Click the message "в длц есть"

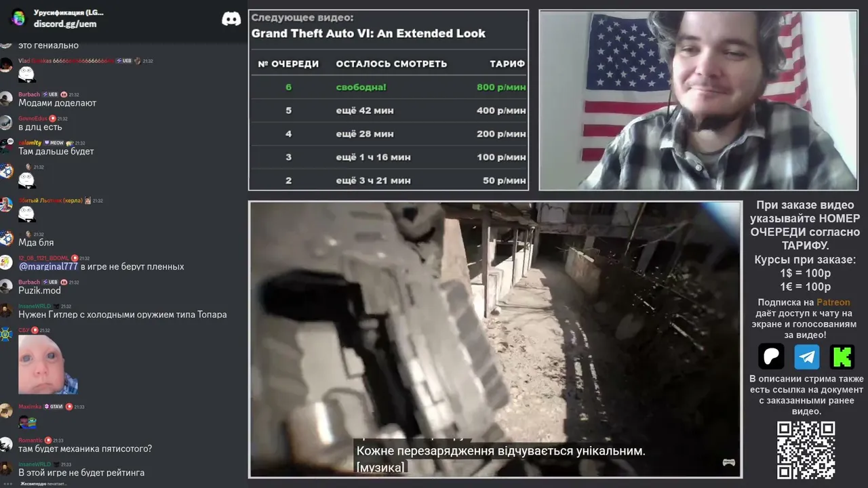(40, 127)
